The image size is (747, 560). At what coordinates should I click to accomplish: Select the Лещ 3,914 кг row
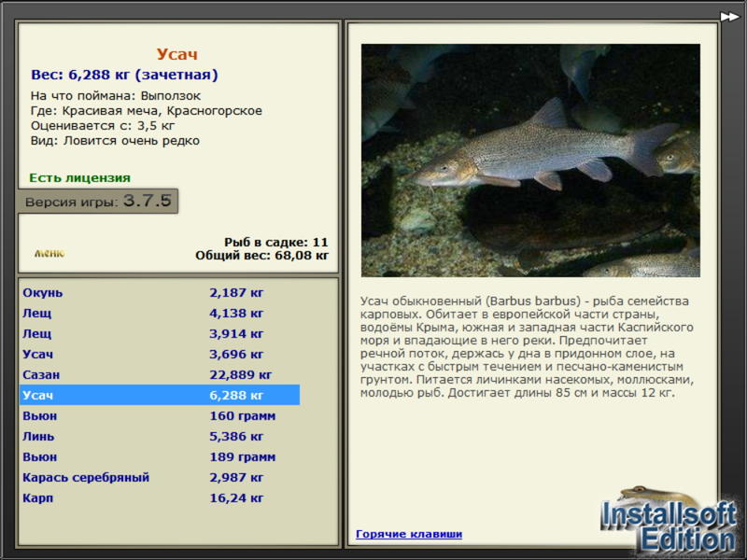point(160,334)
